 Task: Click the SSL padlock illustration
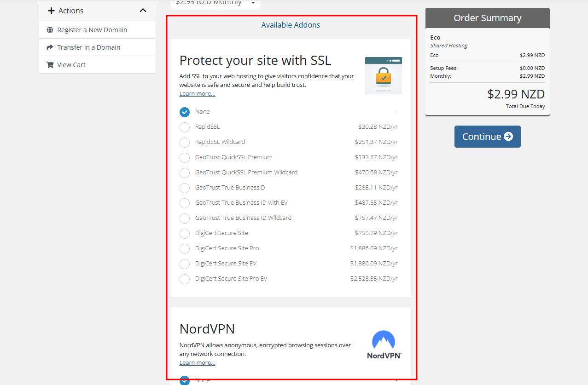[384, 75]
